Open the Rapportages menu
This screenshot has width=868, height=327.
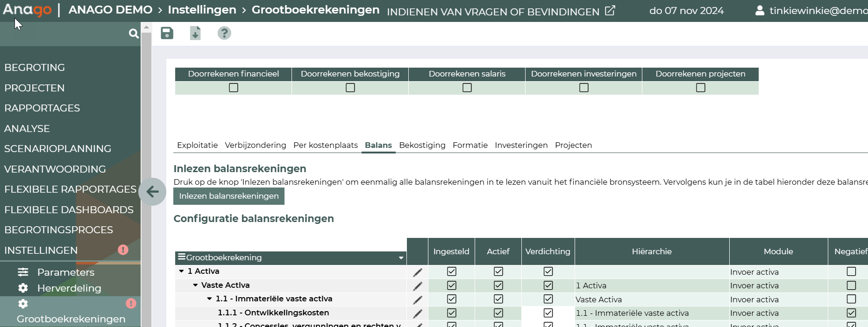click(42, 108)
